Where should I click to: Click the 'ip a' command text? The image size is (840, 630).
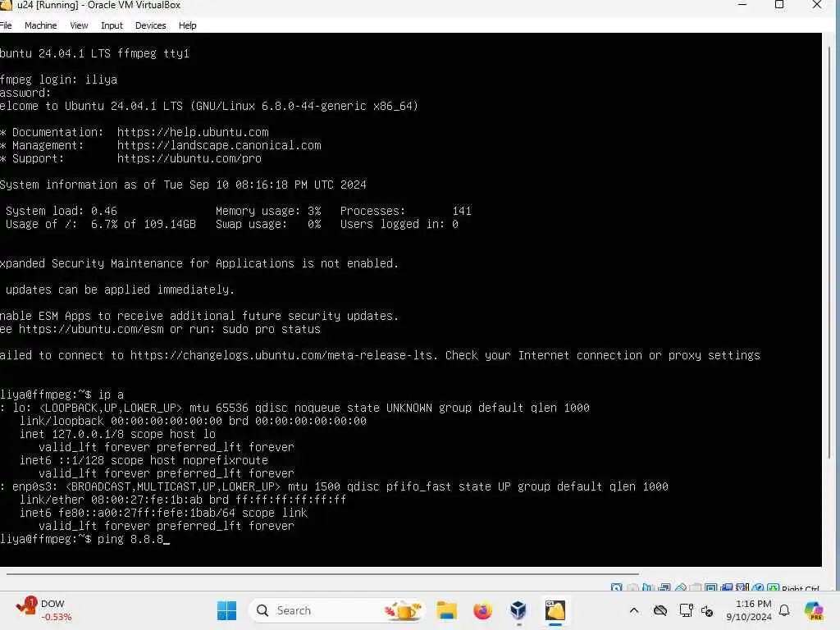111,395
